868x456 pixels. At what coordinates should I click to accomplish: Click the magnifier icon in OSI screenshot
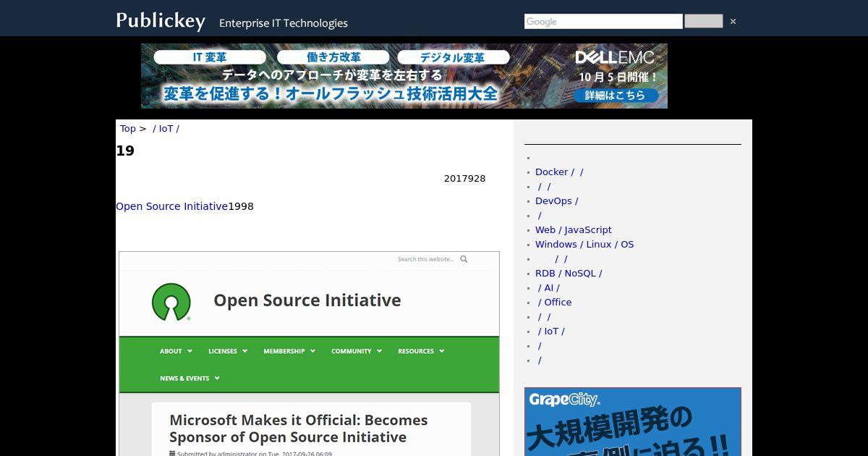[464, 259]
